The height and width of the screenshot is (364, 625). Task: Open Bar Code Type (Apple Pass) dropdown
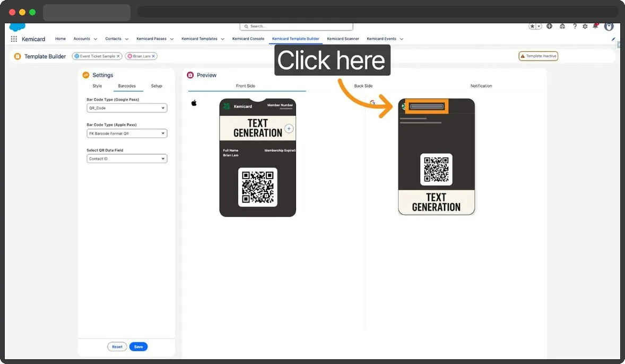point(127,134)
